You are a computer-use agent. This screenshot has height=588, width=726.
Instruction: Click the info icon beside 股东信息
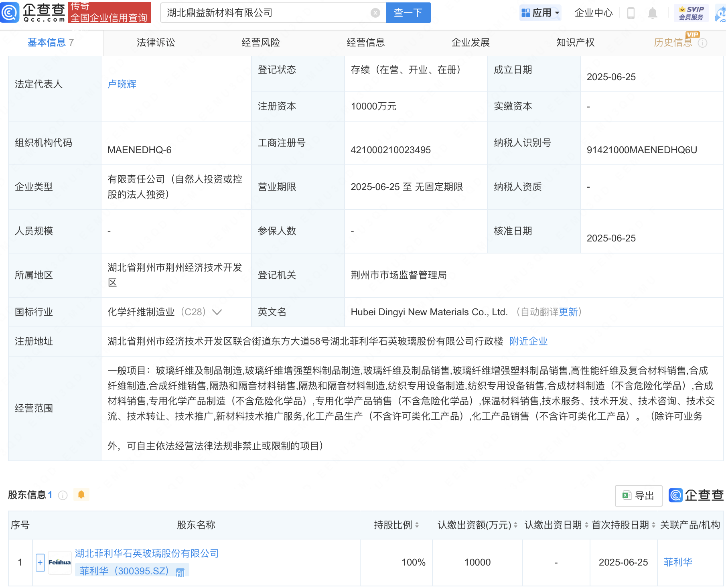pos(63,495)
